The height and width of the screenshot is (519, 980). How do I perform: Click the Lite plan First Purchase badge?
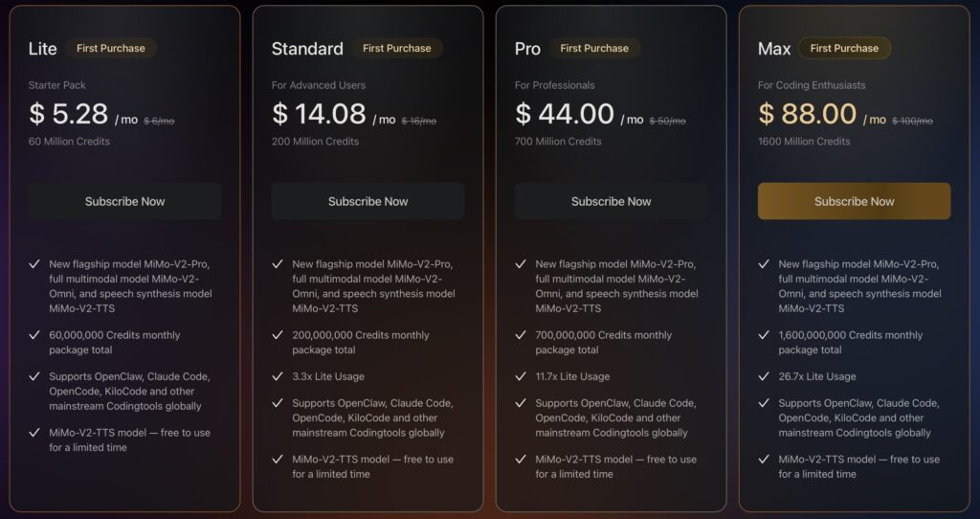click(111, 48)
